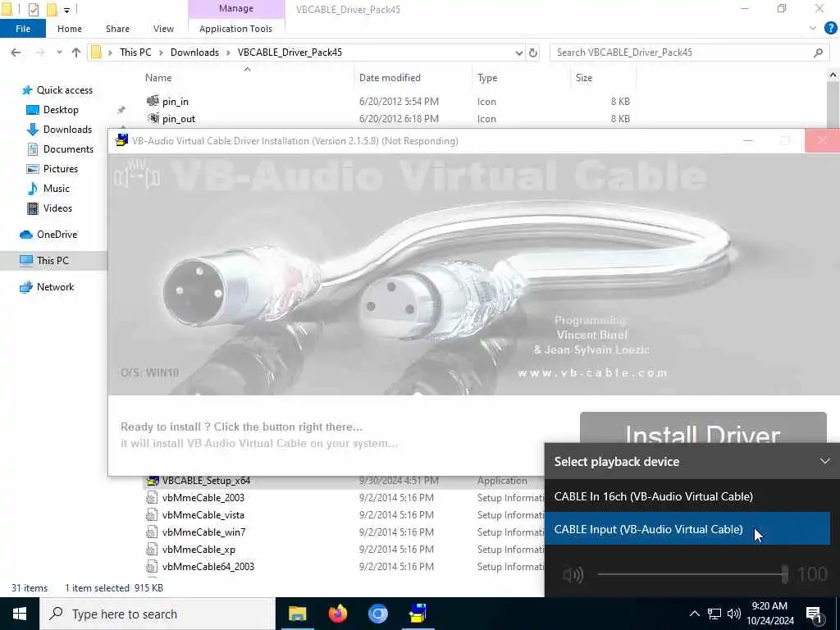Viewport: 840px width, 630px height.
Task: Open File Explorer from the taskbar
Action: pos(297,614)
